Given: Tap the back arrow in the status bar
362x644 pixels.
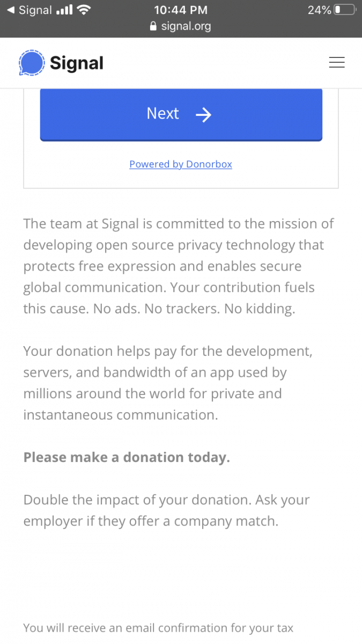Looking at the screenshot, I should click(10, 10).
